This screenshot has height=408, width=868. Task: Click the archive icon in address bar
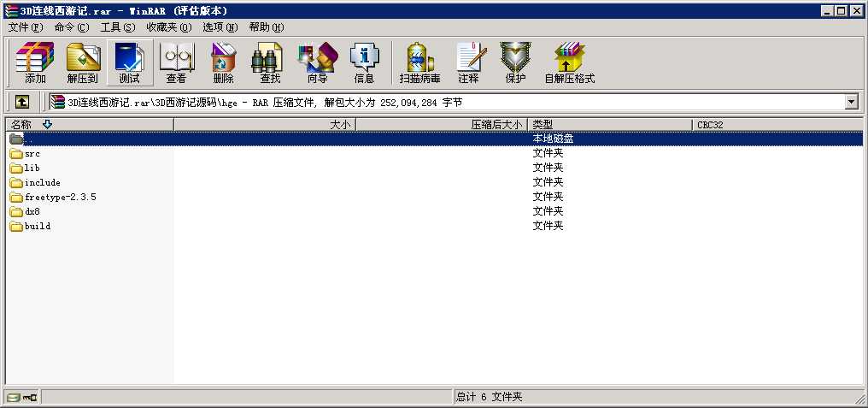pos(57,102)
